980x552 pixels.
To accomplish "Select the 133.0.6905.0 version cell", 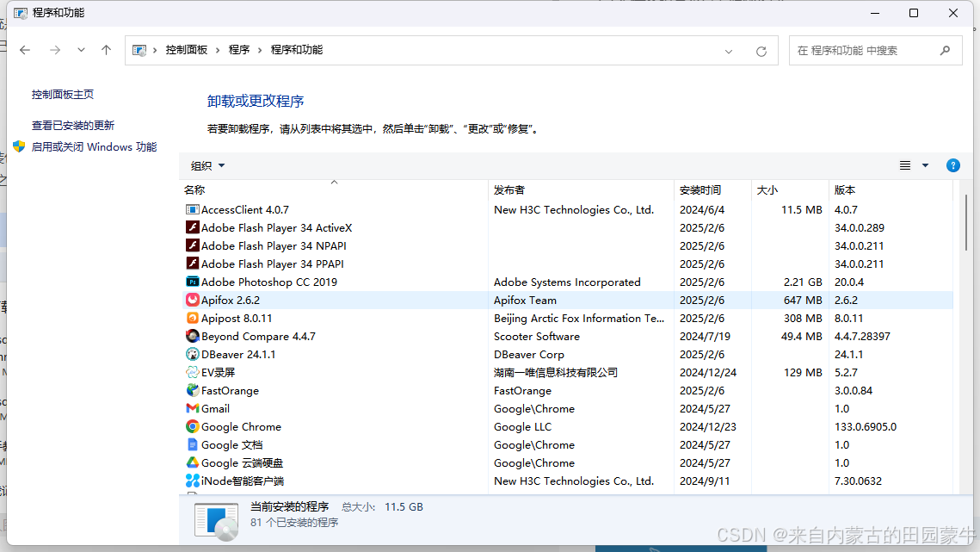I will (x=866, y=427).
